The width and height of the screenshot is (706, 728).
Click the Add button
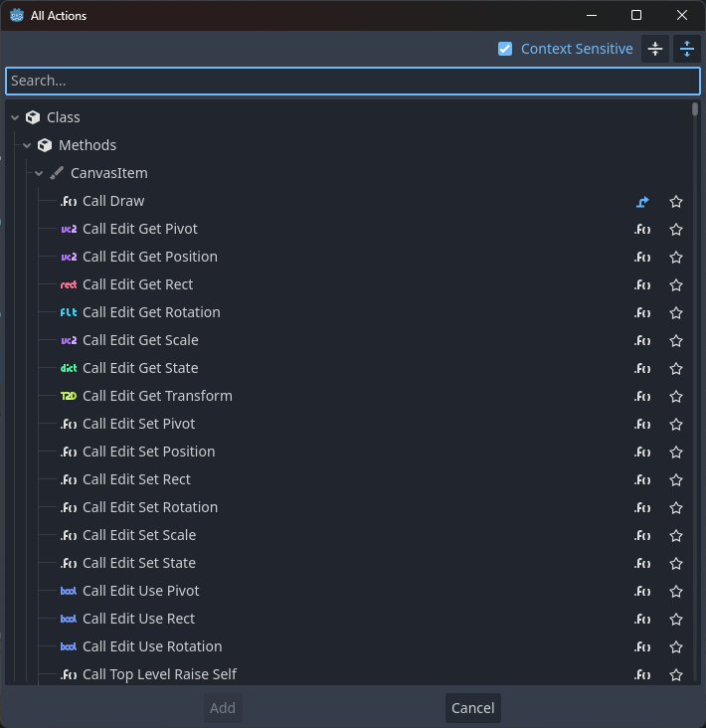tap(223, 708)
